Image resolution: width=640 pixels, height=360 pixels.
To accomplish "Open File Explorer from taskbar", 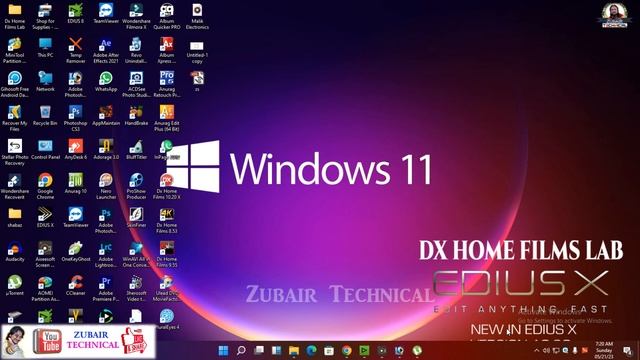I will (294, 351).
